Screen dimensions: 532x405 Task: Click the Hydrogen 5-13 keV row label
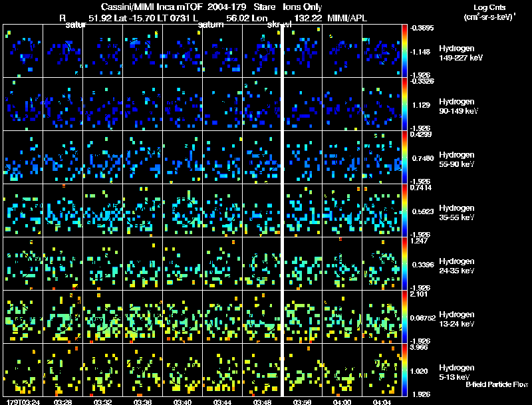tap(457, 372)
